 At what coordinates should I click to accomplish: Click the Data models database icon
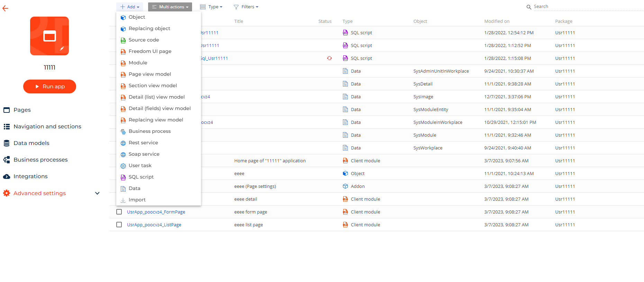click(x=7, y=143)
